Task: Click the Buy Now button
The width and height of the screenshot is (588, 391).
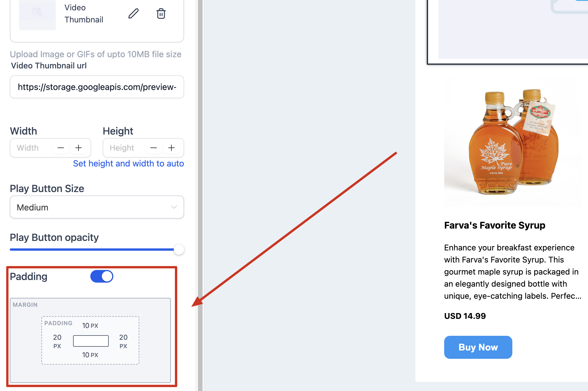Action: [x=478, y=347]
